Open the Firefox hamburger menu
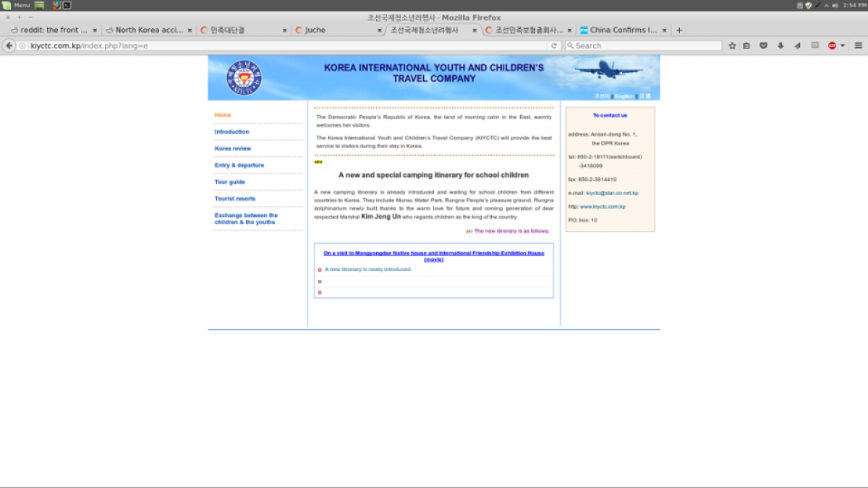The width and height of the screenshot is (868, 488). point(858,45)
